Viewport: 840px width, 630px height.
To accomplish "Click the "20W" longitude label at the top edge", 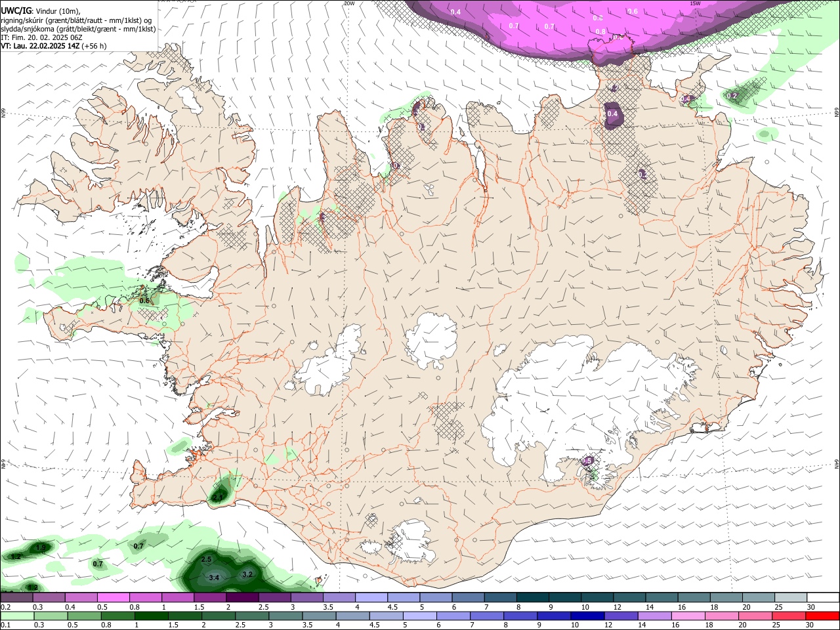I will point(349,3).
